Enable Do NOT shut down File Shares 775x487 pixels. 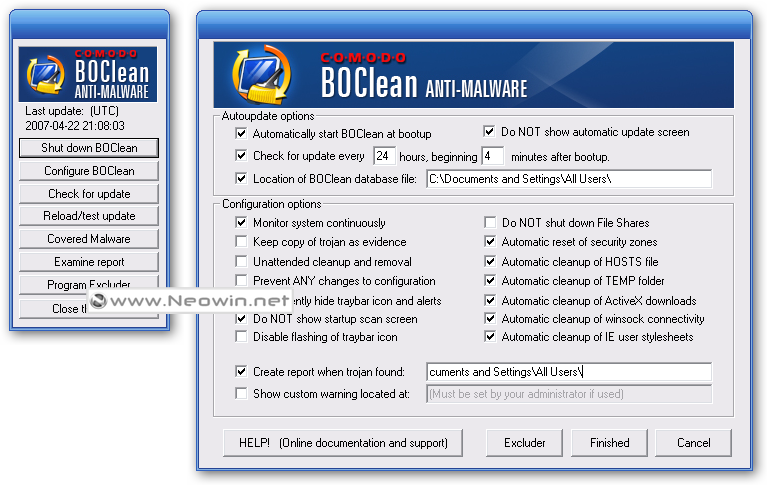click(x=490, y=222)
